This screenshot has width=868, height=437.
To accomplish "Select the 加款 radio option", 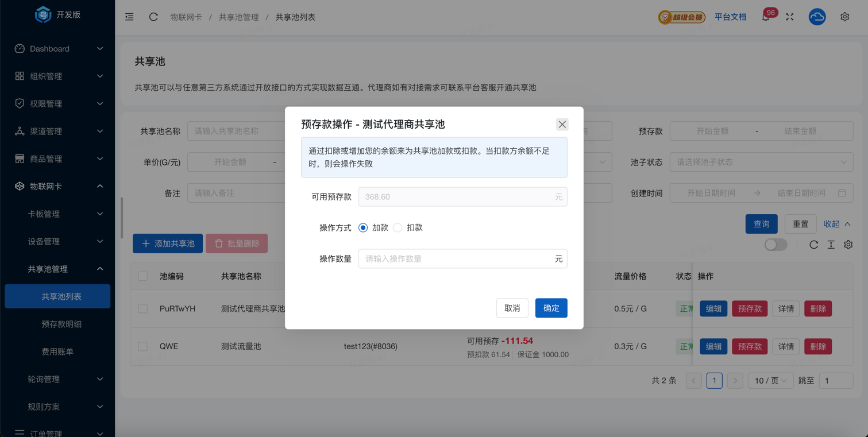I will [363, 228].
